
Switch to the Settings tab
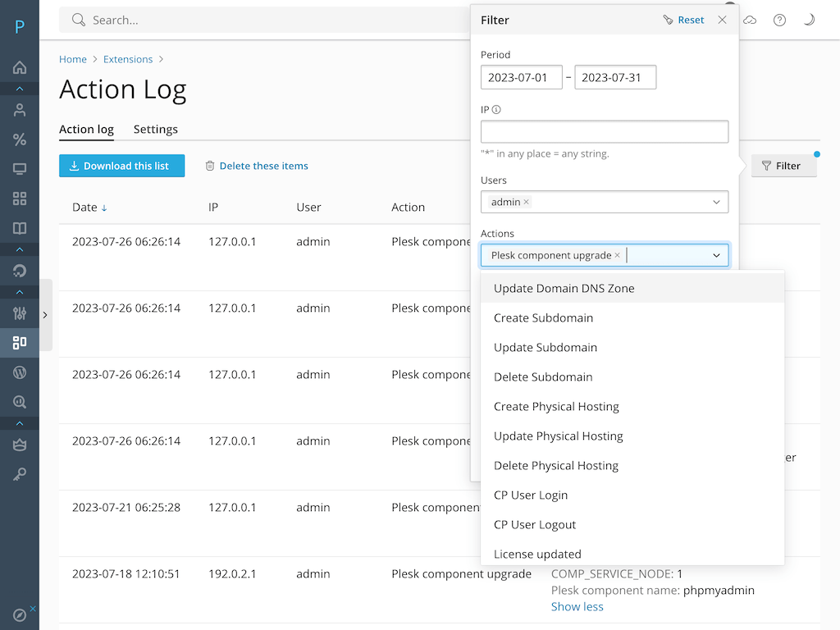tap(155, 130)
